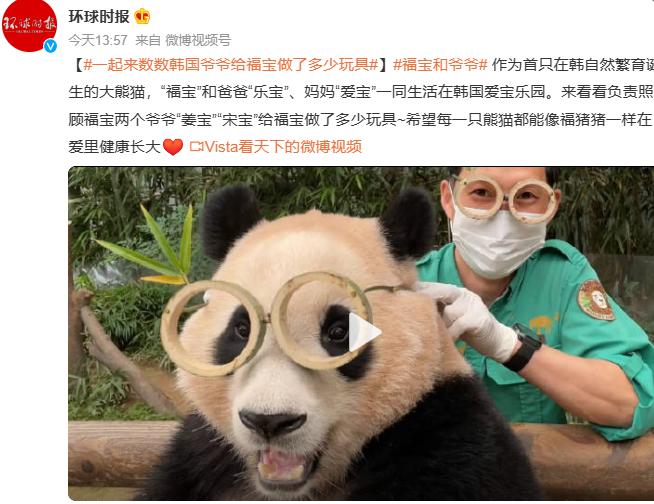Open the Vista看天下的微博视频 link
654x504 pixels.
pyautogui.click(x=284, y=146)
